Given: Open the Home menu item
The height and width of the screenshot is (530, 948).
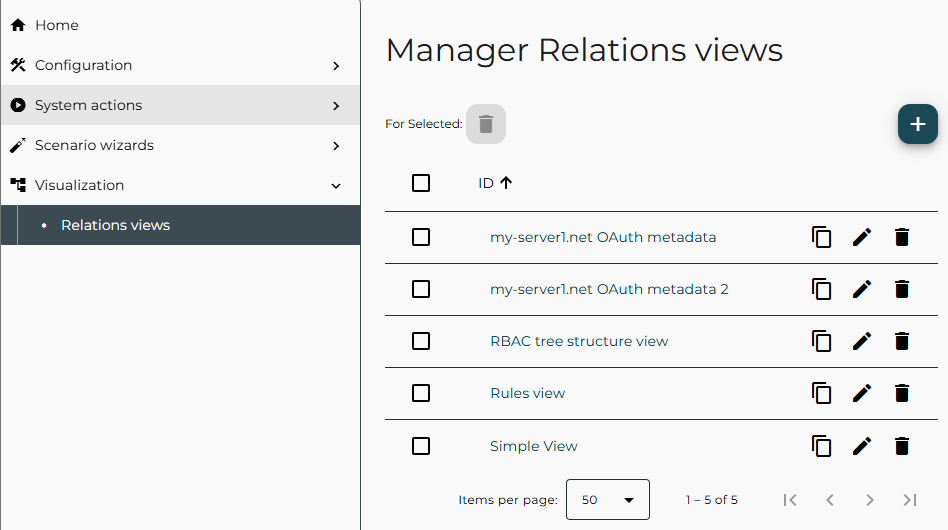Looking at the screenshot, I should point(180,25).
